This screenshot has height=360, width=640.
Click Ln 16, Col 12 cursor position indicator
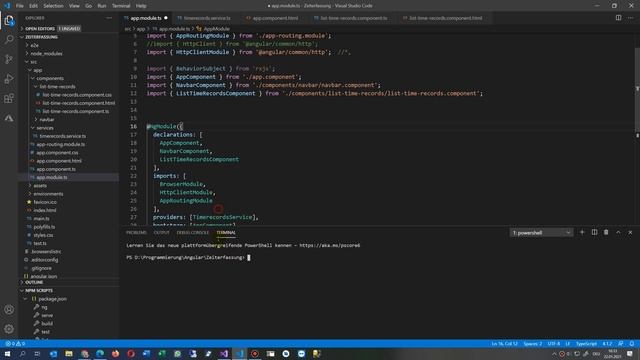coord(504,344)
